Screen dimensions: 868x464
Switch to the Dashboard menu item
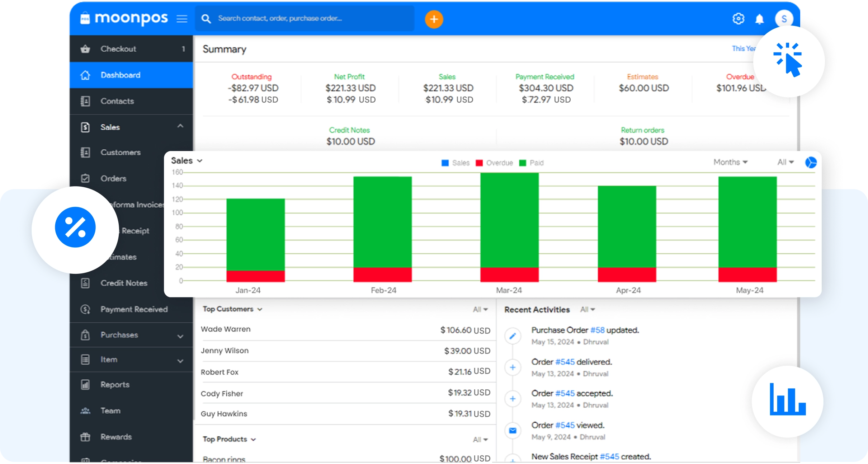(120, 75)
